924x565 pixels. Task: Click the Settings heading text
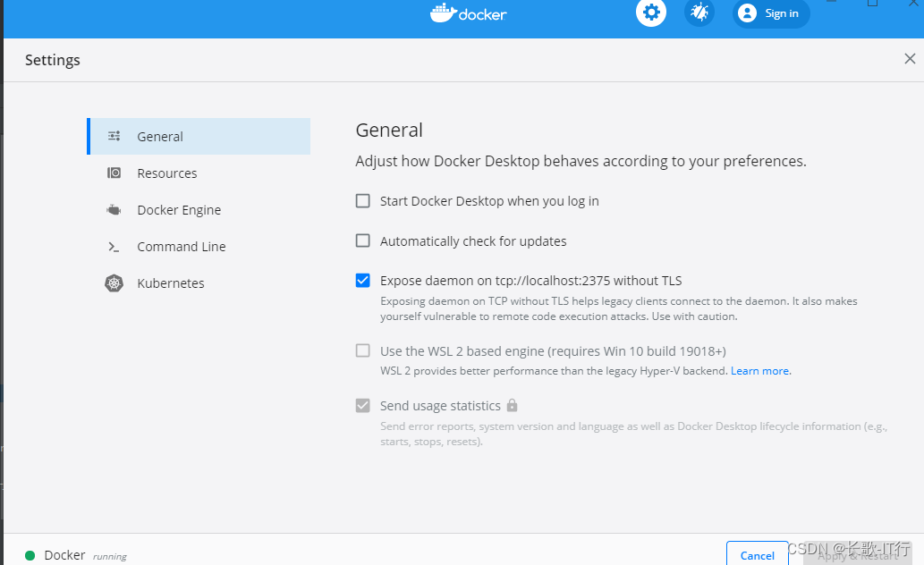click(x=53, y=60)
